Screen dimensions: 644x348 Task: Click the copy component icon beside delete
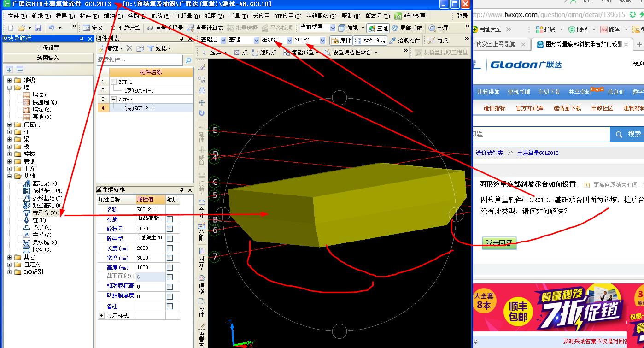pyautogui.click(x=140, y=48)
